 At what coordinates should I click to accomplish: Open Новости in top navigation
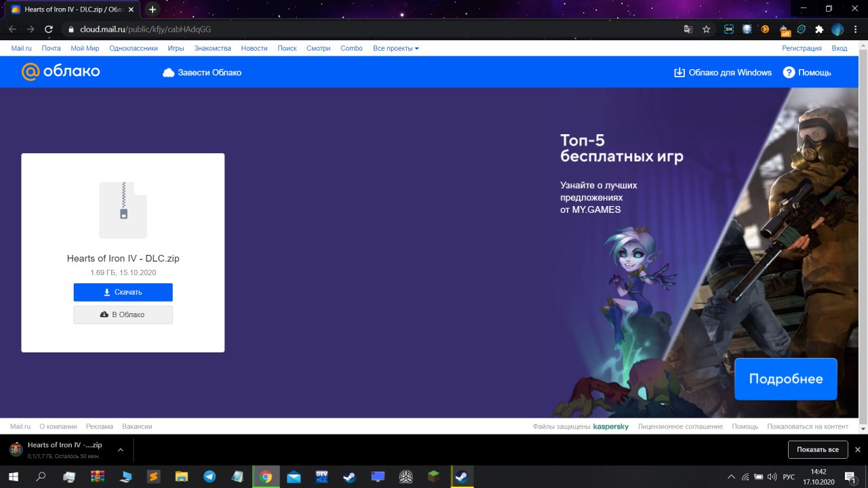pos(254,48)
